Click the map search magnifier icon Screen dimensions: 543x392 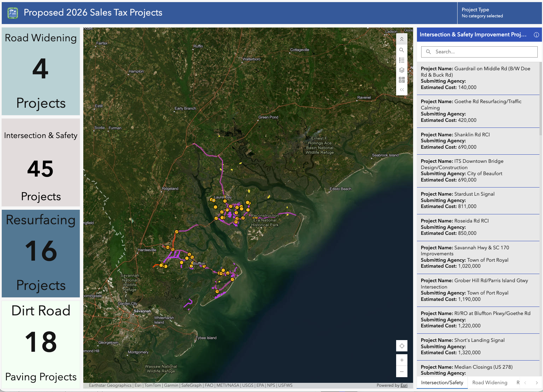tap(402, 50)
